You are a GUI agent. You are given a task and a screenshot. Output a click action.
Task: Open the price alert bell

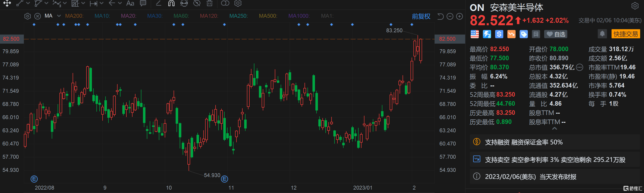(x=602, y=34)
